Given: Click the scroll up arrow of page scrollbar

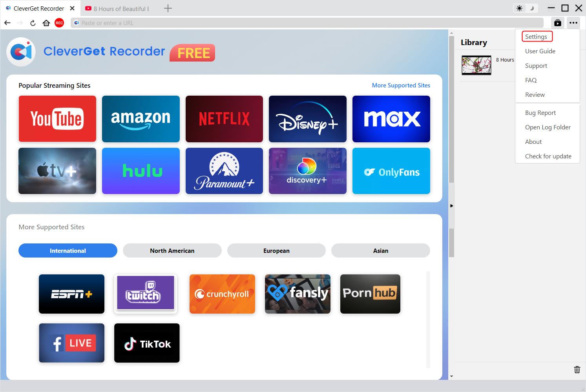Looking at the screenshot, I should point(451,33).
